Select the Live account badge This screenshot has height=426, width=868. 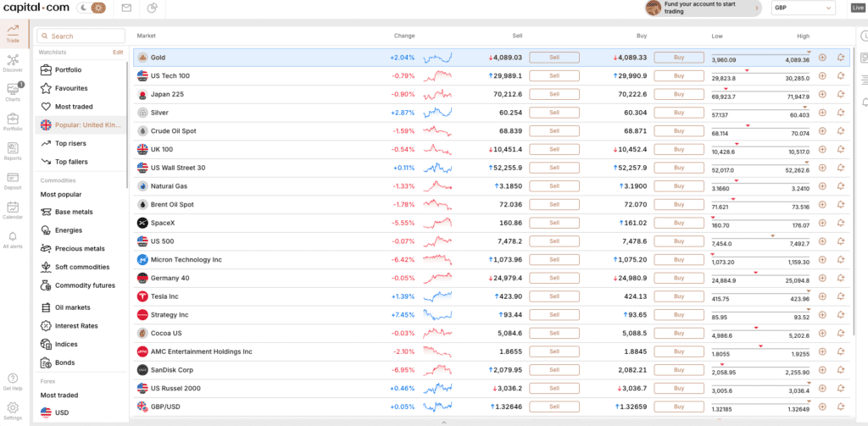858,8
